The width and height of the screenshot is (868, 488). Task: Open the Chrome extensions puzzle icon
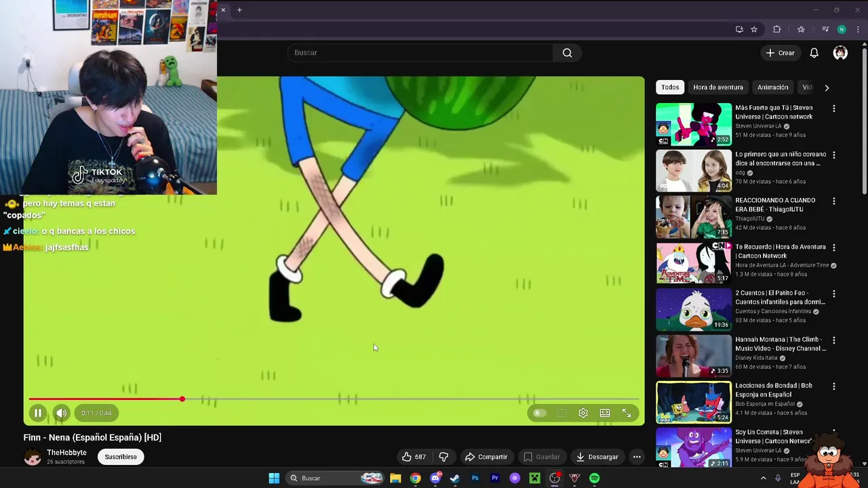777,29
